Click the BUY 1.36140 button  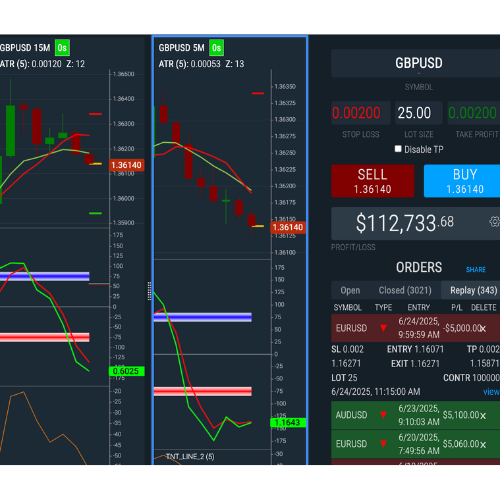[462, 181]
